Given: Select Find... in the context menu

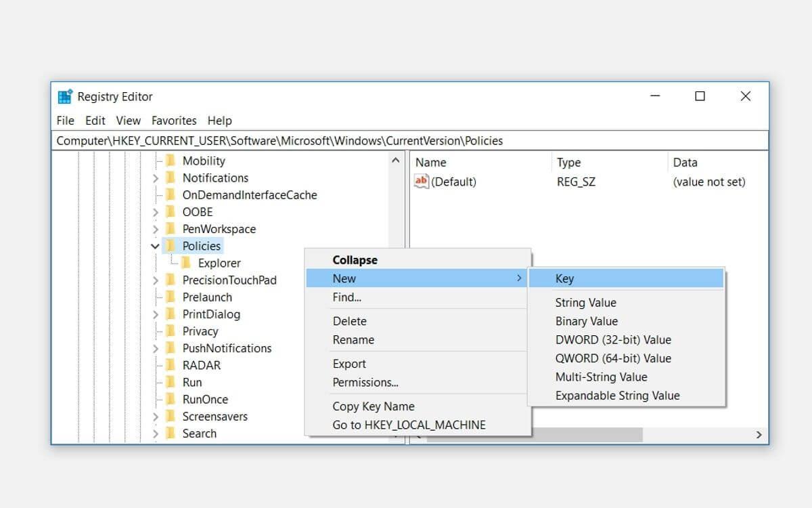Looking at the screenshot, I should (x=418, y=297).
